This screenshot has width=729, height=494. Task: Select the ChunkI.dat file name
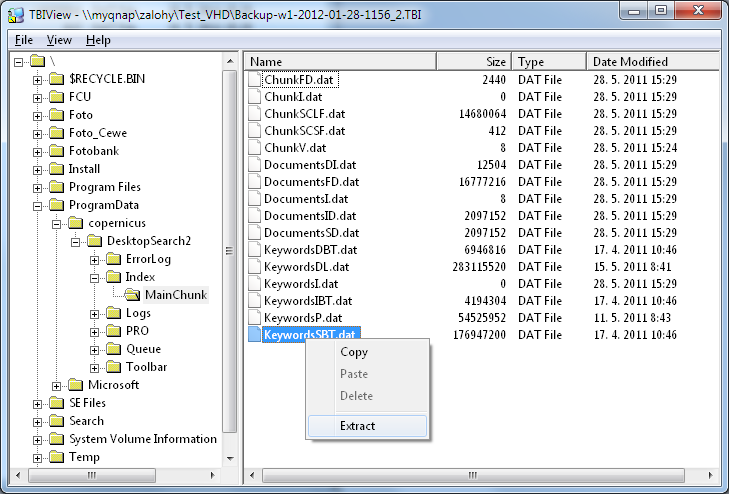click(293, 97)
